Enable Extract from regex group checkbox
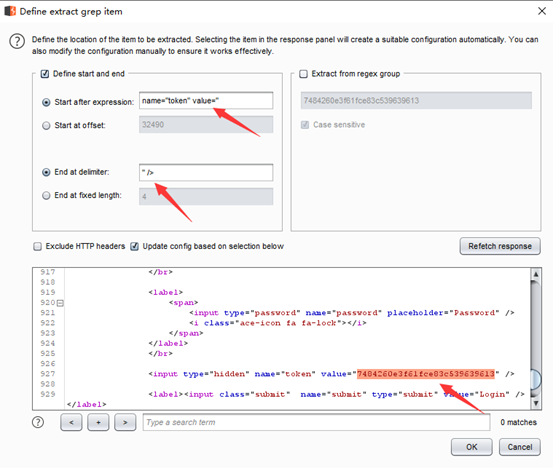Screen dimensions: 553x468 (x=303, y=74)
